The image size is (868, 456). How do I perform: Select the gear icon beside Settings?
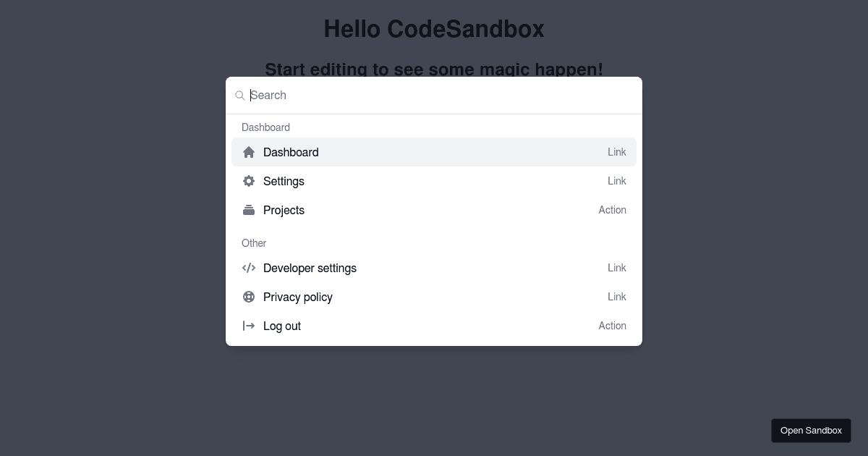click(249, 181)
